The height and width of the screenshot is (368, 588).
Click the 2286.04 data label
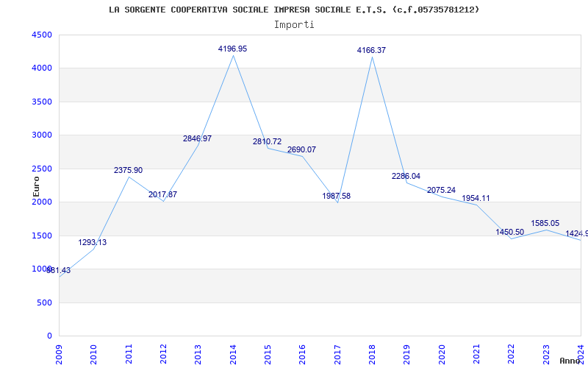[406, 176]
